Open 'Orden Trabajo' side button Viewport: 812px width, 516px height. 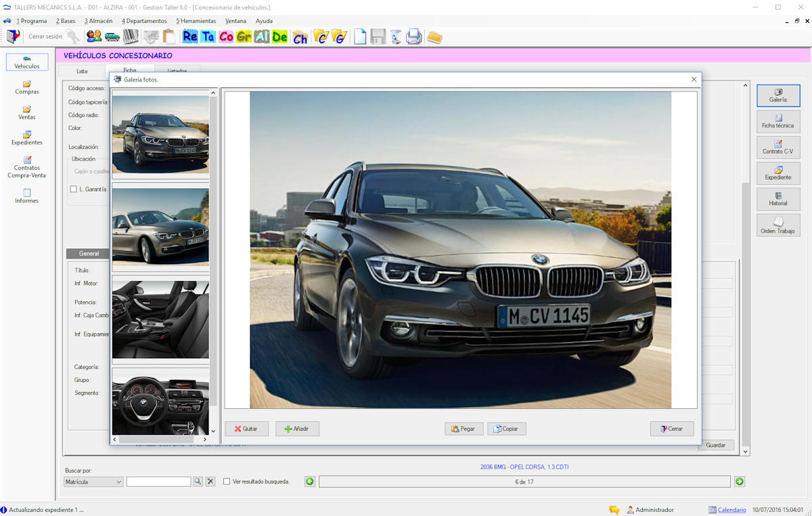pos(778,225)
